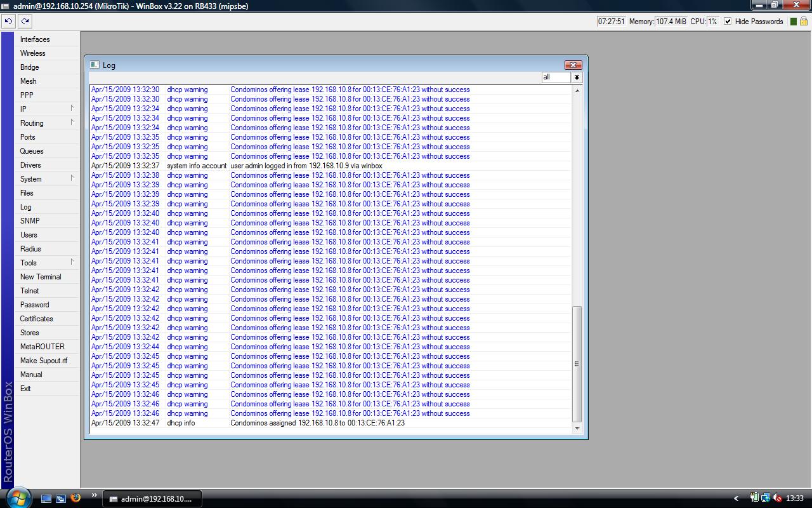Click the Switch Between Windows quick launch icon
Image resolution: width=812 pixels, height=508 pixels.
click(61, 498)
